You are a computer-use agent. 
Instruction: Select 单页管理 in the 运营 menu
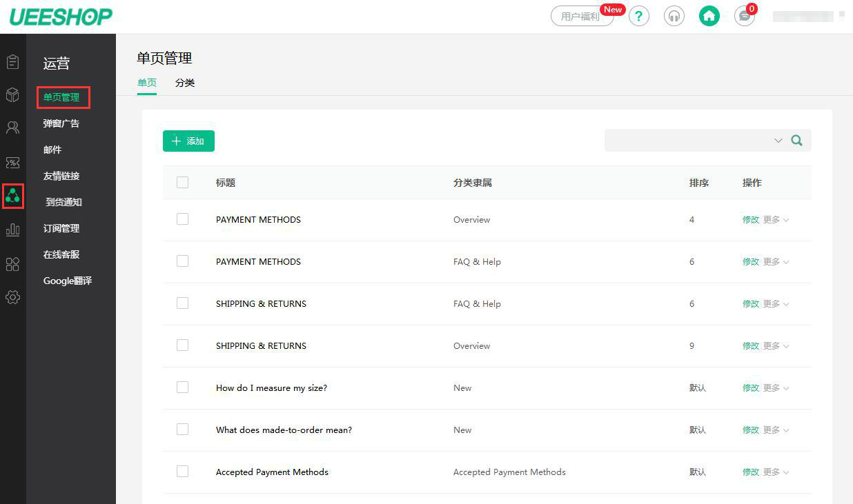[61, 97]
